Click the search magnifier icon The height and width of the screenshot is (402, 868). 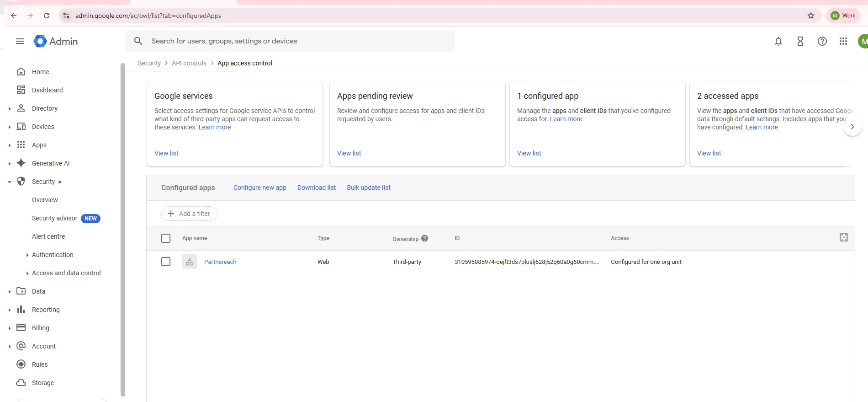[x=138, y=41]
